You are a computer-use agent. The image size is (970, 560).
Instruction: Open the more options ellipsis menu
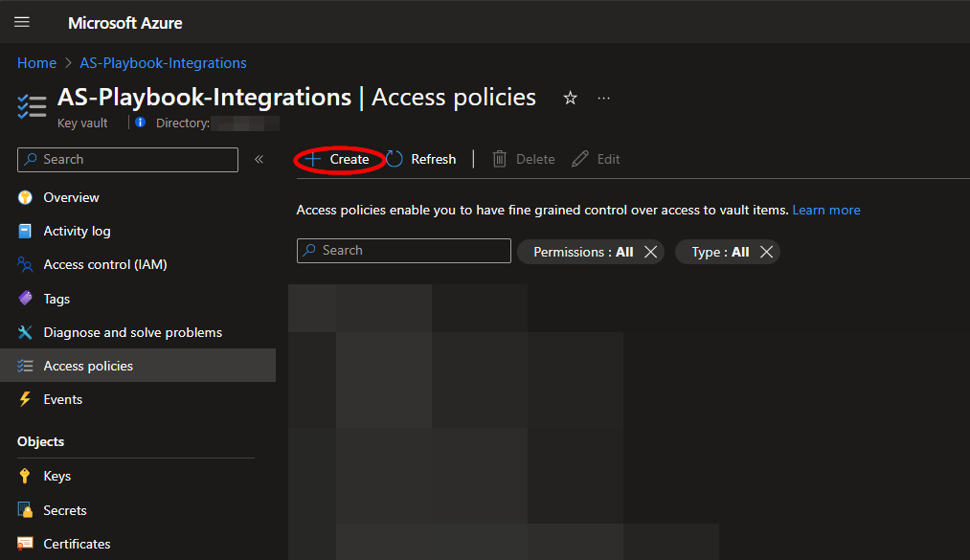[604, 98]
